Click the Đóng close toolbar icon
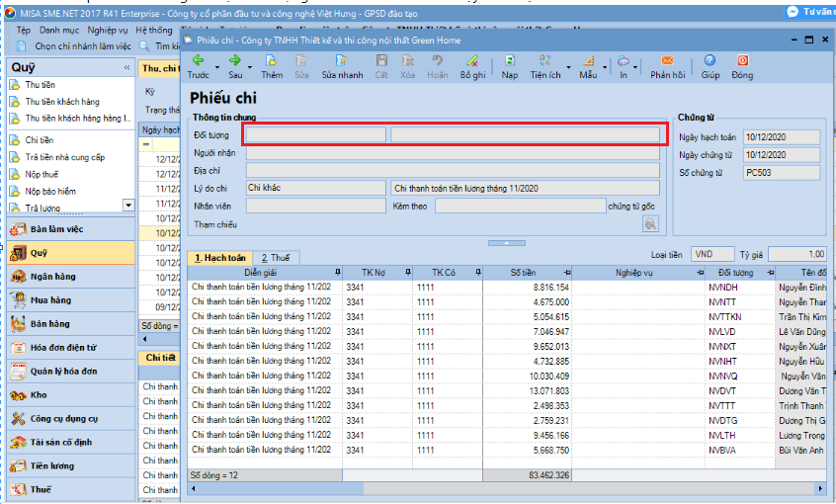The image size is (836, 504). pos(742,62)
